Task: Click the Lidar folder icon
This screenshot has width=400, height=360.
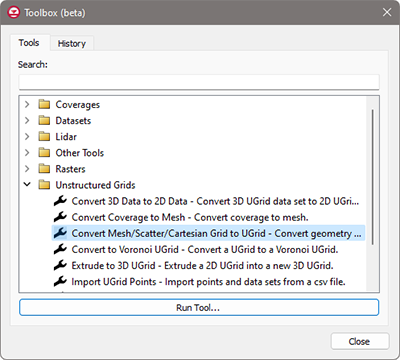Action: (x=44, y=136)
